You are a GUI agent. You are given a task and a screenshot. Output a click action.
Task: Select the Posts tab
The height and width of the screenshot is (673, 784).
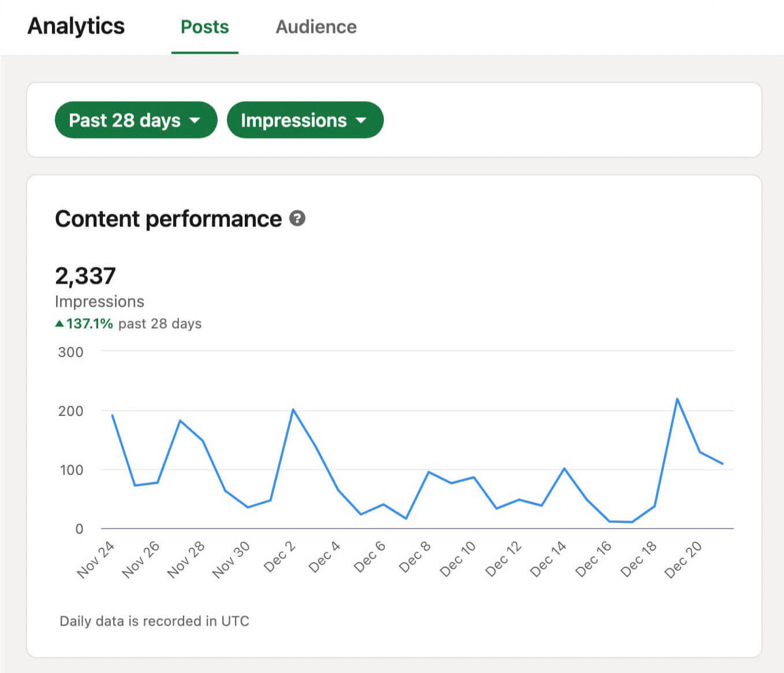pos(205,26)
